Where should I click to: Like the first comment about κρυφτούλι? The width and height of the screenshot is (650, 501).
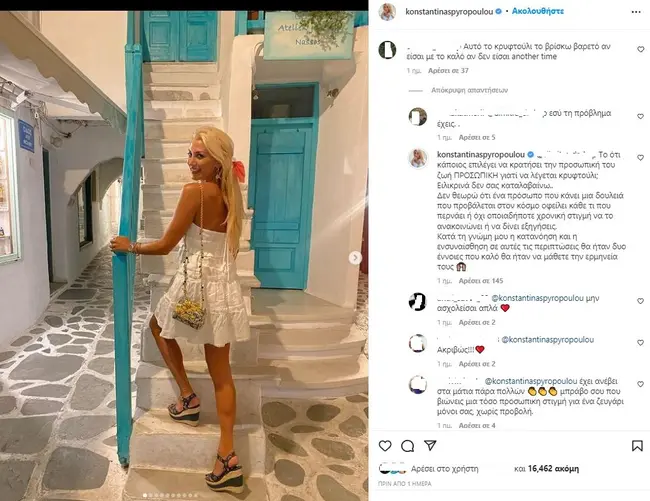click(x=640, y=49)
